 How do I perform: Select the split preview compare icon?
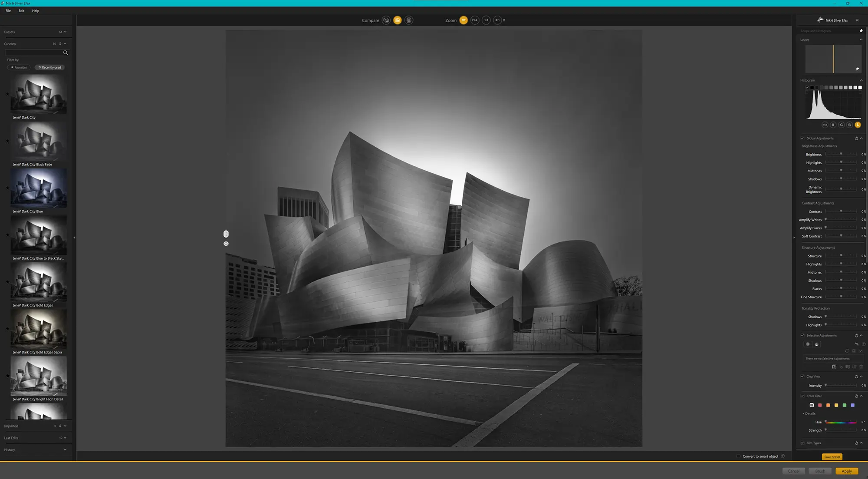tap(397, 20)
